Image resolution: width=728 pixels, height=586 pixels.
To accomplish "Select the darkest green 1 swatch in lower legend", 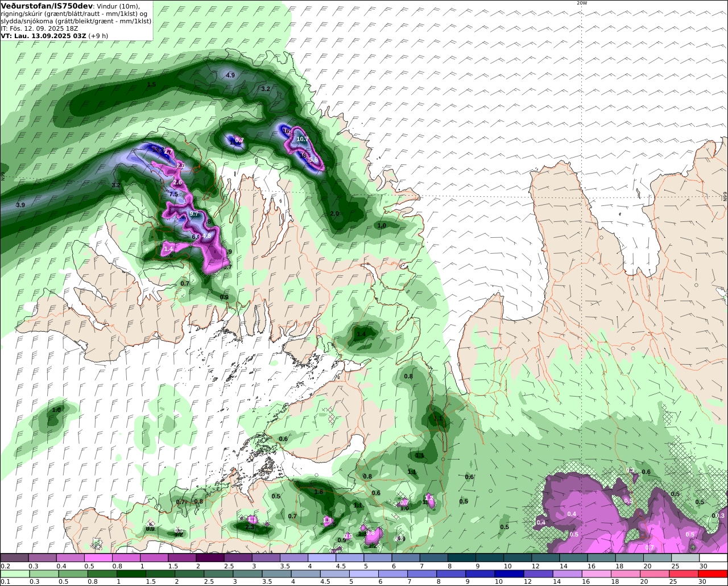I will pos(133,574).
